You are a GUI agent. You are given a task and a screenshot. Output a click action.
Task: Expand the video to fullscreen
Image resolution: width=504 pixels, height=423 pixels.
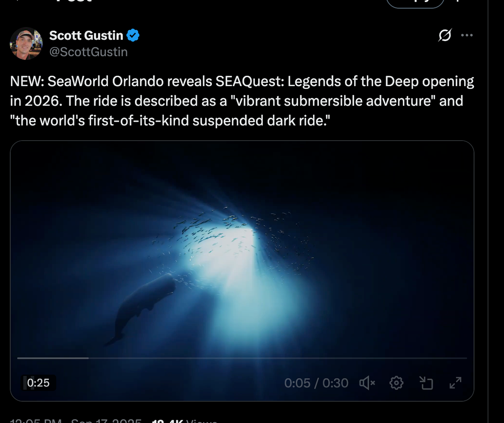(455, 383)
